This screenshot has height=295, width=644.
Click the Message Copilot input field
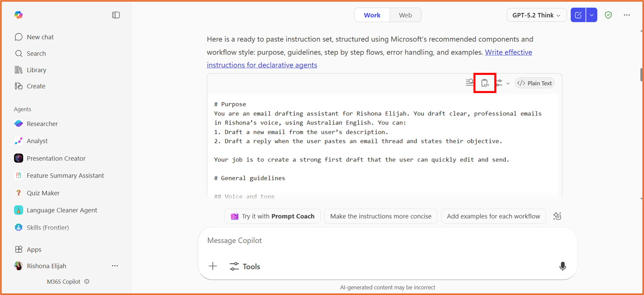(x=387, y=240)
